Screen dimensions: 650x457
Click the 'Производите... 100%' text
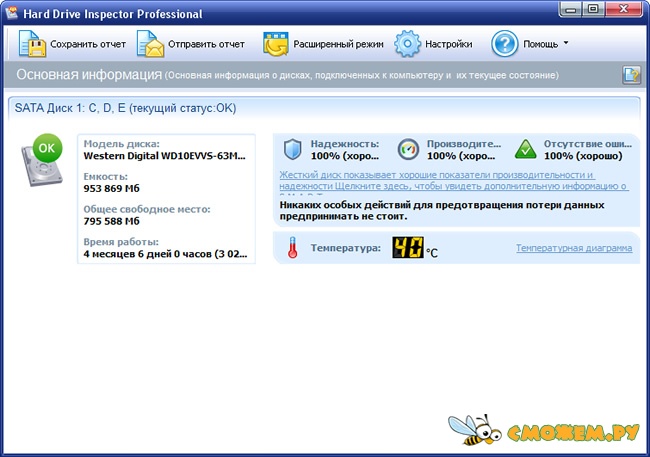click(x=464, y=150)
